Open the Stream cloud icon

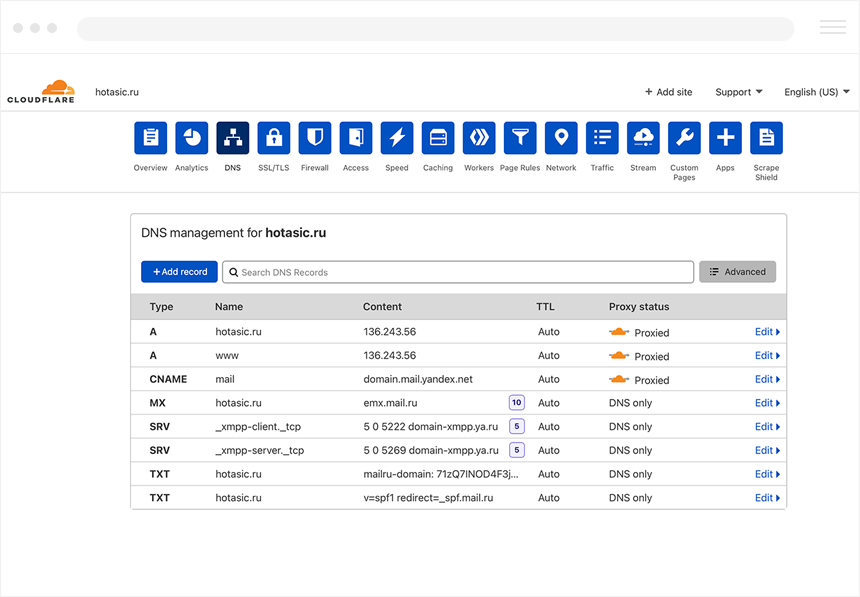pyautogui.click(x=643, y=138)
